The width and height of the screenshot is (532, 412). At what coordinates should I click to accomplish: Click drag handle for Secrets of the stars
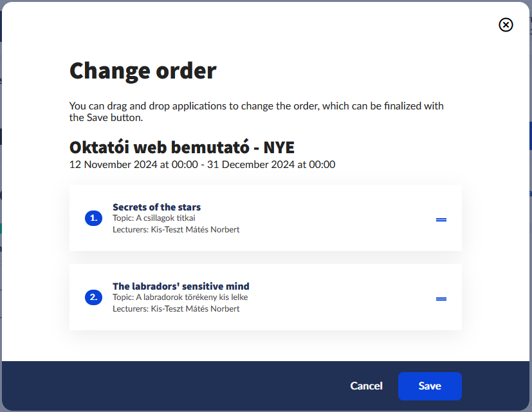coord(441,220)
